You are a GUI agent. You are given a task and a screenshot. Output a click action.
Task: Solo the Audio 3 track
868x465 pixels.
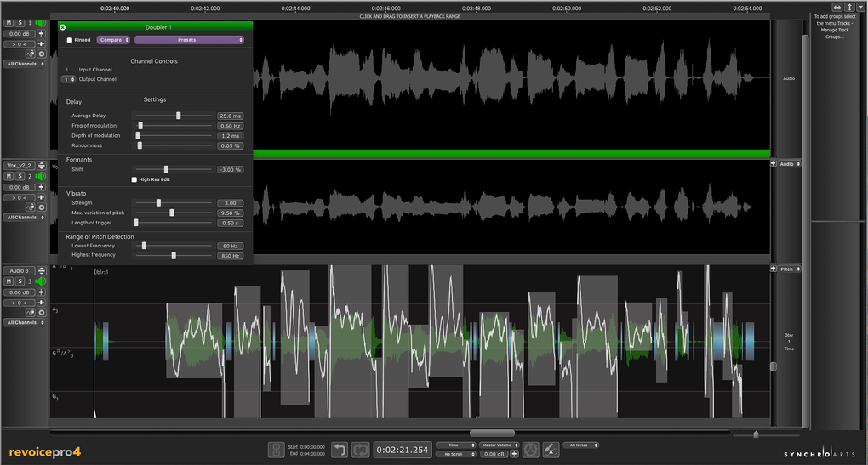(x=20, y=281)
